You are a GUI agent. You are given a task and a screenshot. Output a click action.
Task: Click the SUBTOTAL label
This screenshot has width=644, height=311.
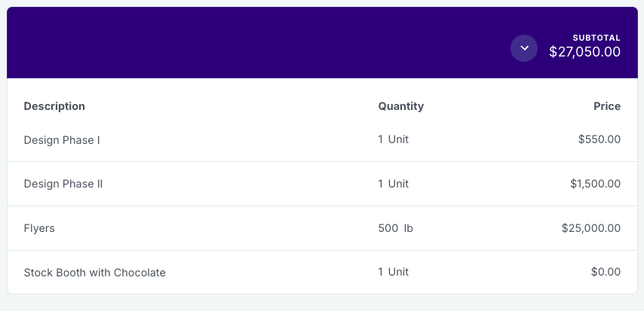(x=596, y=38)
